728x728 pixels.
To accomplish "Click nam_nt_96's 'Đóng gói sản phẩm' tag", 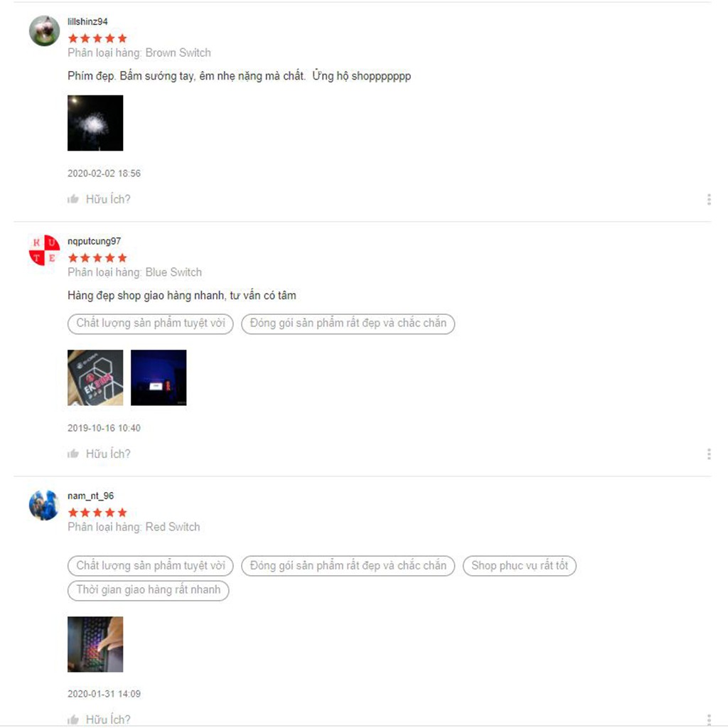I will tap(348, 565).
